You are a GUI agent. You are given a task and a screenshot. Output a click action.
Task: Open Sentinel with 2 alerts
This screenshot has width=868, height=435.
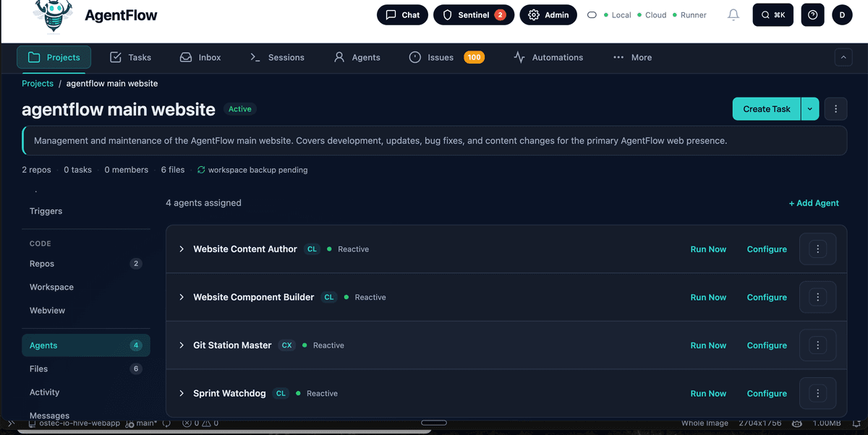coord(474,14)
